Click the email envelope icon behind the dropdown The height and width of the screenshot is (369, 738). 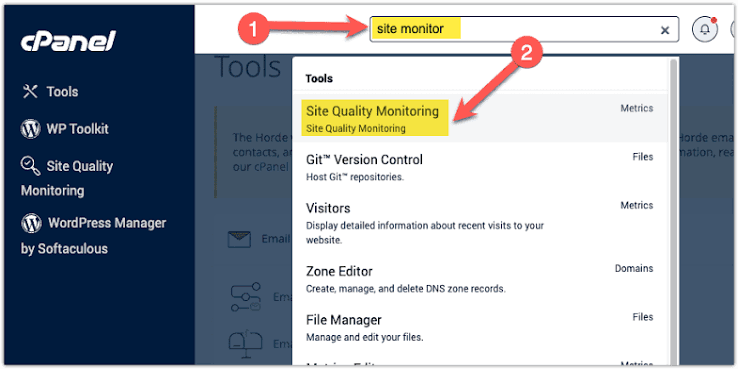tap(239, 239)
